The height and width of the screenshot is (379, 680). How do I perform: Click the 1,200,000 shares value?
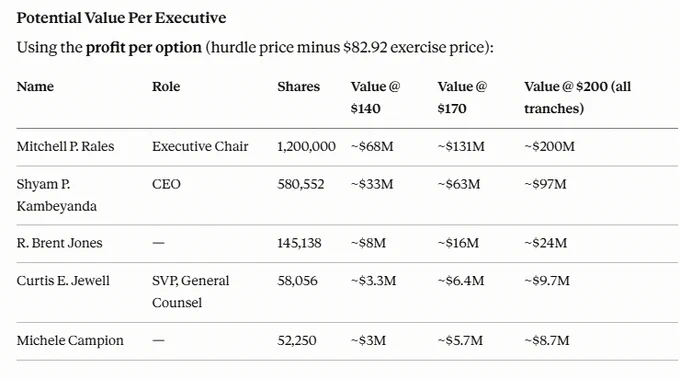[306, 146]
